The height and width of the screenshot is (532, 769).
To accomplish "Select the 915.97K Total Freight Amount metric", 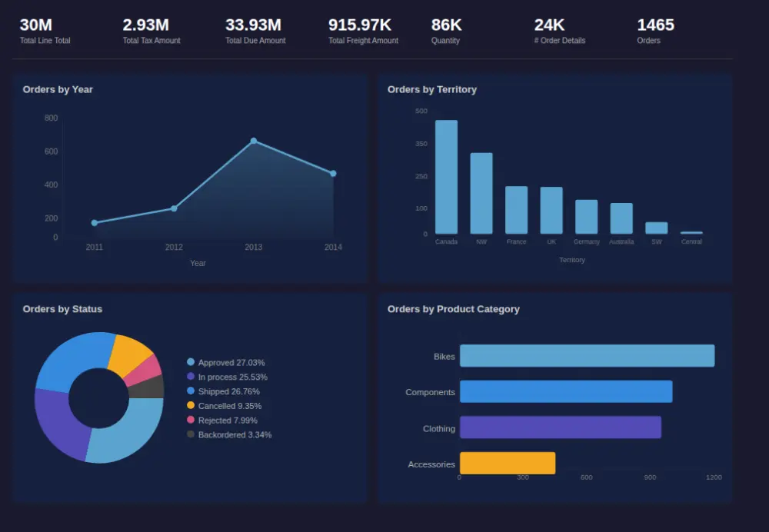I will click(363, 32).
